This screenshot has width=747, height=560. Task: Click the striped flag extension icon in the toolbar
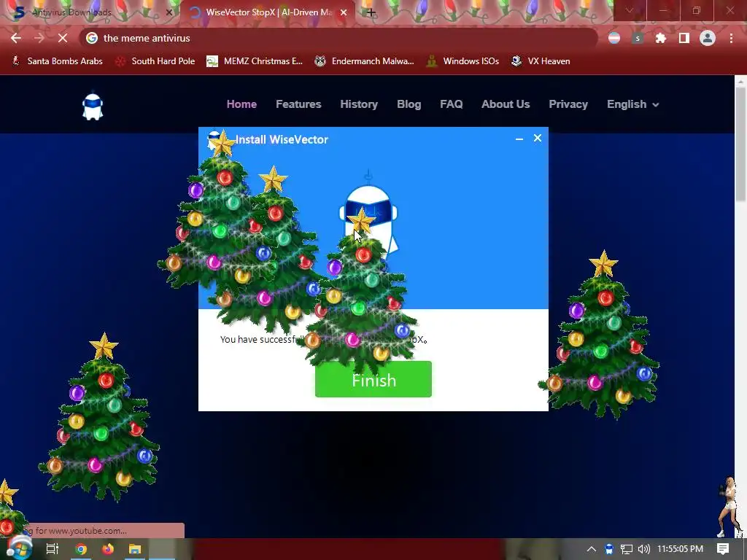(x=614, y=38)
